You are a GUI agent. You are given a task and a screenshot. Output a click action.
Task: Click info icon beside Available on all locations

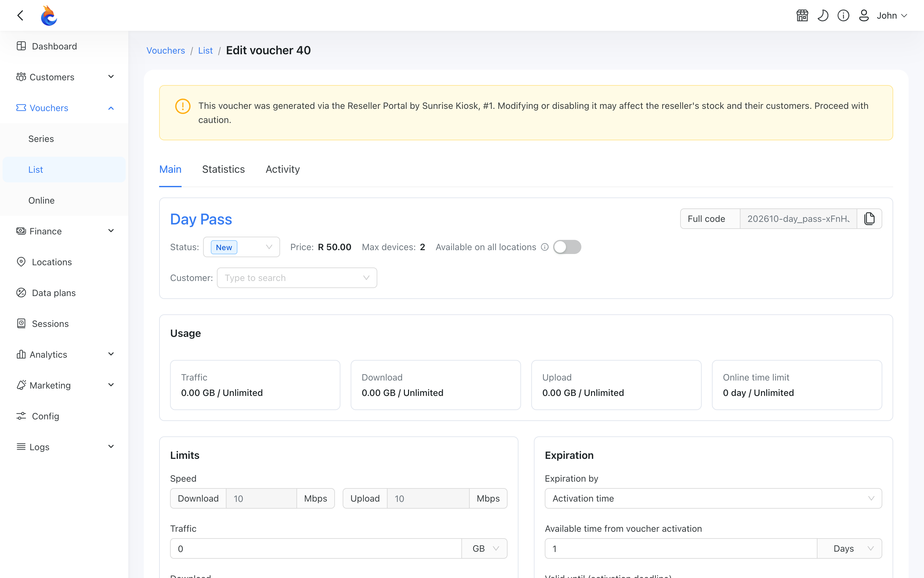545,247
